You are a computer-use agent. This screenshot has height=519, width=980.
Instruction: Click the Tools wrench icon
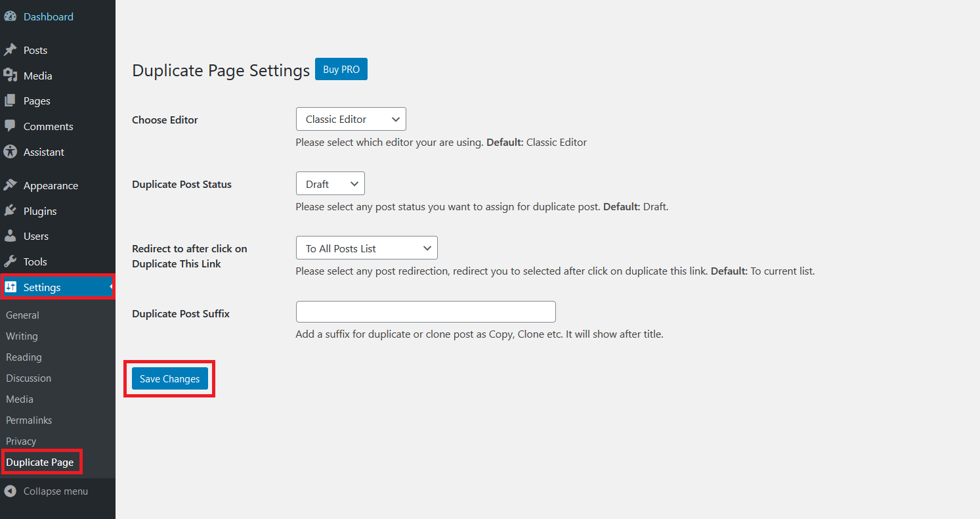[10, 261]
